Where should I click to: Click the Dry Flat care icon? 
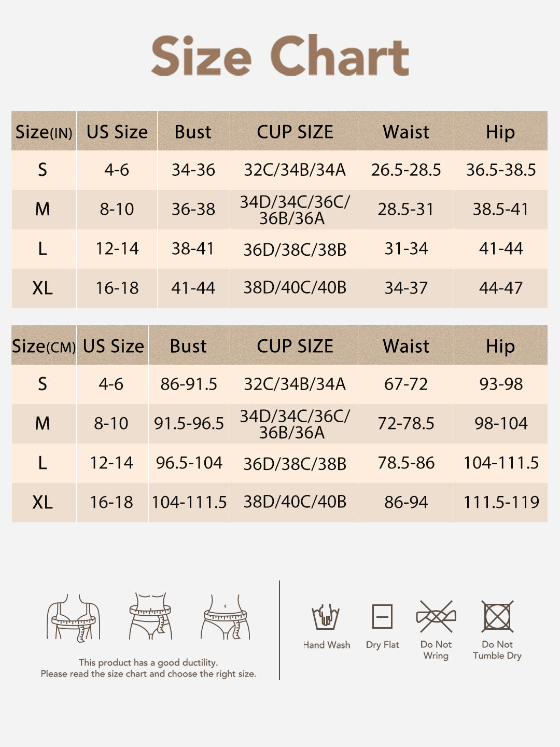coord(382,617)
